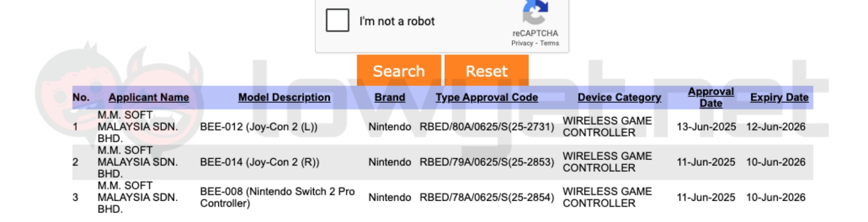The height and width of the screenshot is (222, 868).
Task: Click row number 2 cell
Action: click(76, 162)
